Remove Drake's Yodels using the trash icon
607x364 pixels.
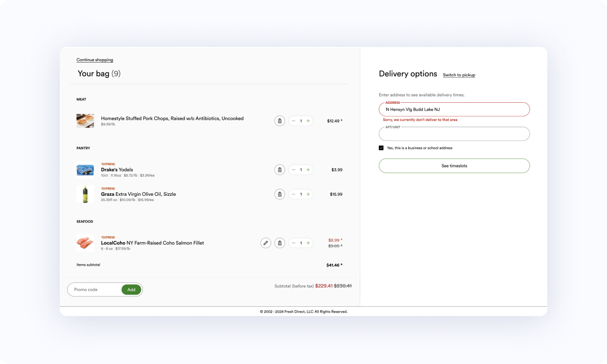point(280,170)
